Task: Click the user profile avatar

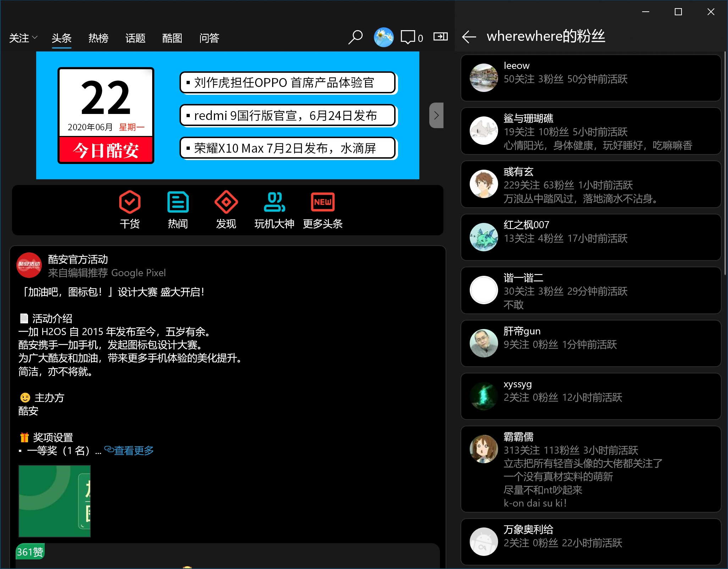Action: (384, 37)
